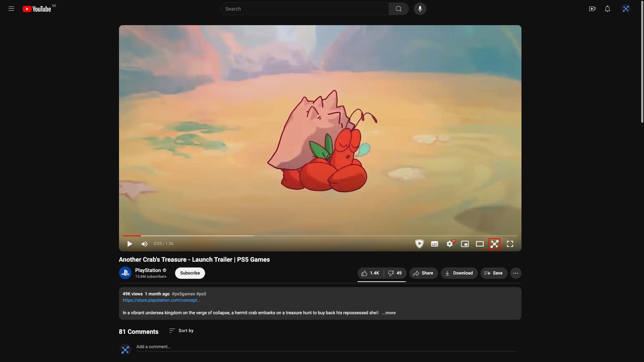Seek on the video progress bar
644x362 pixels.
[x=319, y=236]
